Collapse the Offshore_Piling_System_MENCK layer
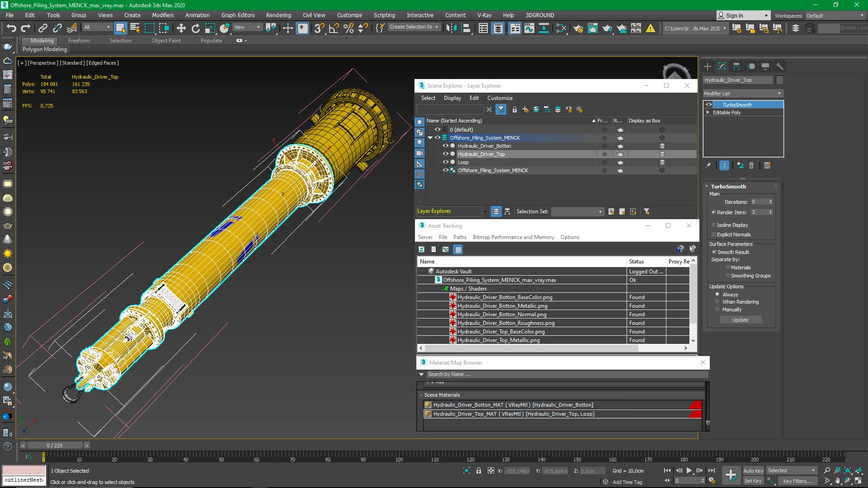The height and width of the screenshot is (488, 868). pyautogui.click(x=430, y=138)
